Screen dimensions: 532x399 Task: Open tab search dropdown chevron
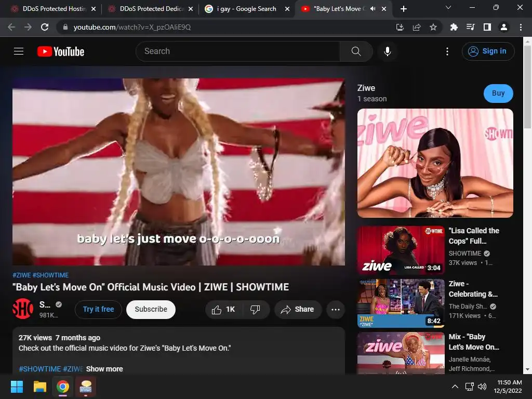(x=448, y=7)
